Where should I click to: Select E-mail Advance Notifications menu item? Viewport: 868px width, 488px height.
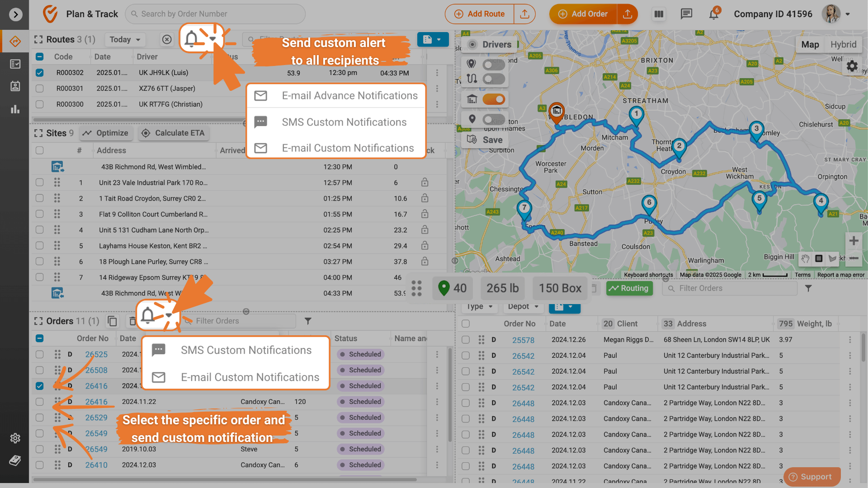(336, 96)
